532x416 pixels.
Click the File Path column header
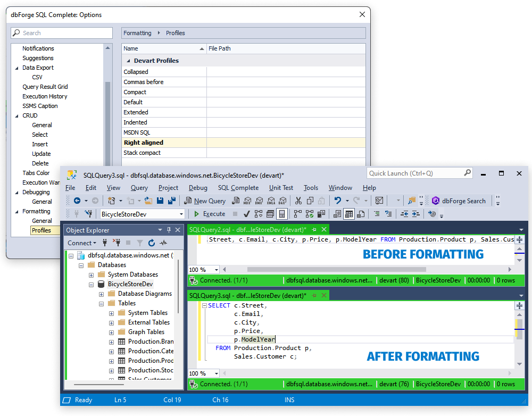(286, 48)
